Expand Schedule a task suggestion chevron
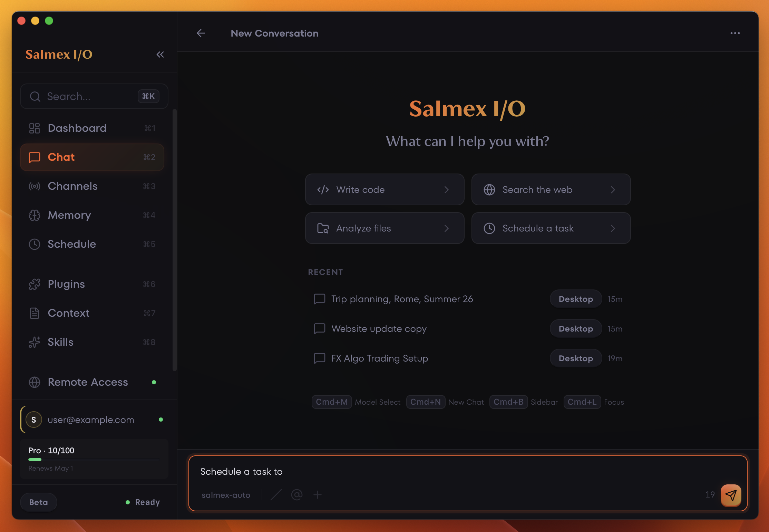The image size is (769, 532). click(x=613, y=228)
